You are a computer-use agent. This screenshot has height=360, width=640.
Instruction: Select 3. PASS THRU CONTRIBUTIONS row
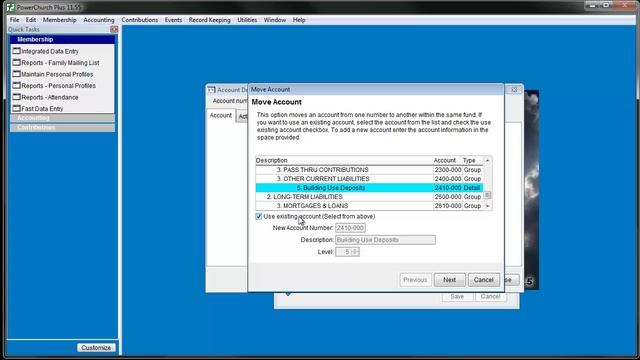(369, 170)
